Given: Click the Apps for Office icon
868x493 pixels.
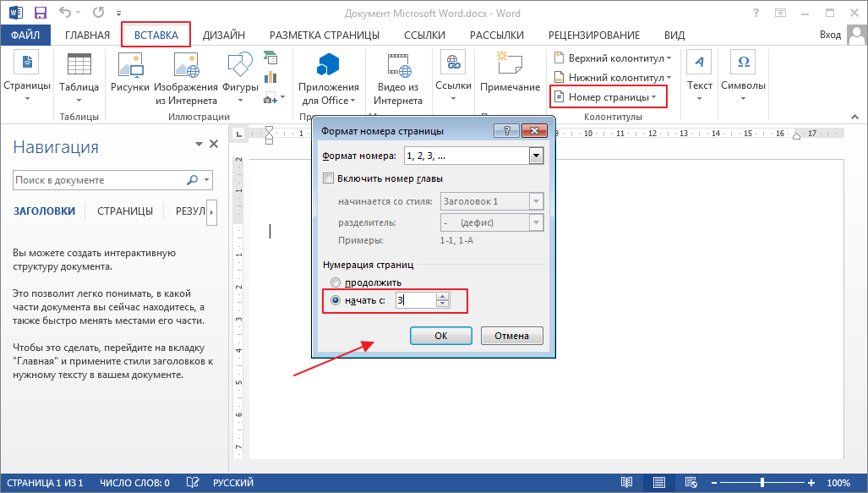Looking at the screenshot, I should click(328, 65).
